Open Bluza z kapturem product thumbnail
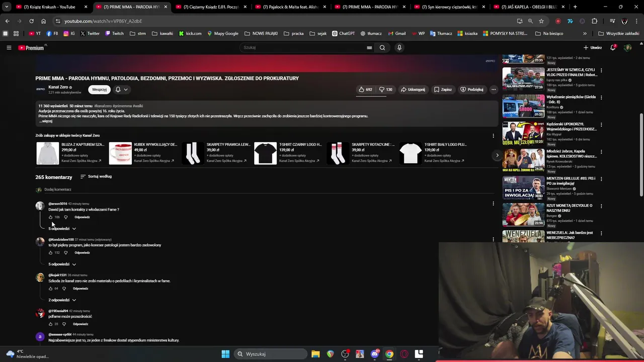Viewport: 644px width, 362px height. tap(47, 153)
